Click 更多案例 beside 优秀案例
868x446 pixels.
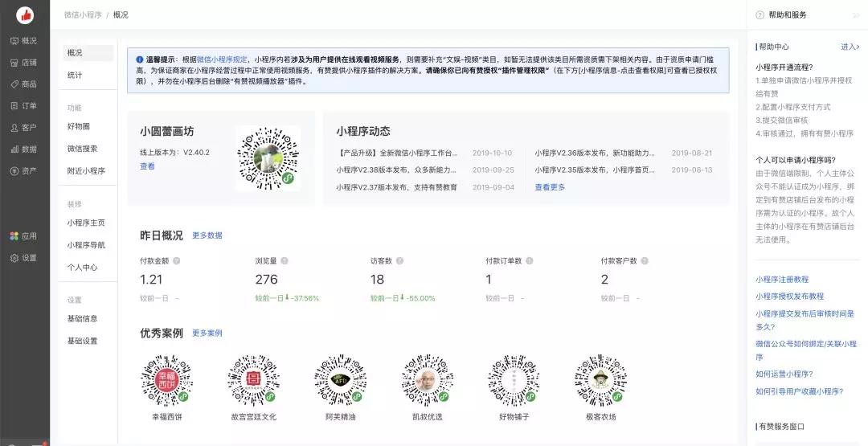pos(207,333)
